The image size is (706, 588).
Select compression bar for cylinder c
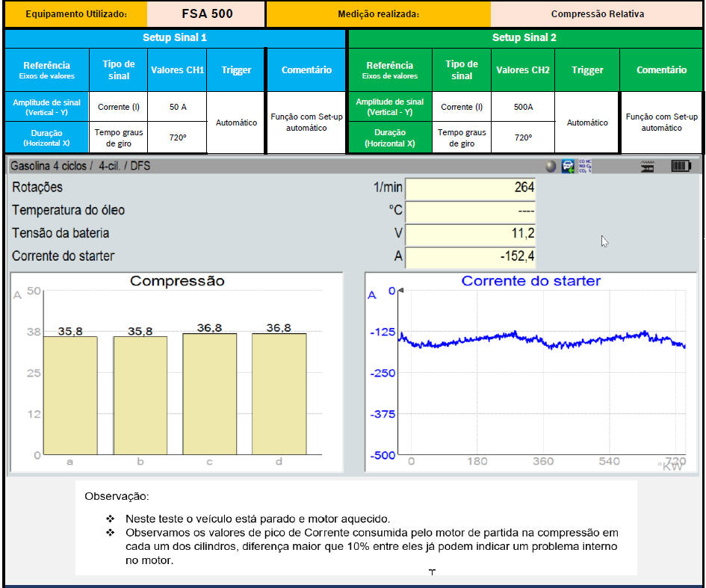[x=210, y=393]
